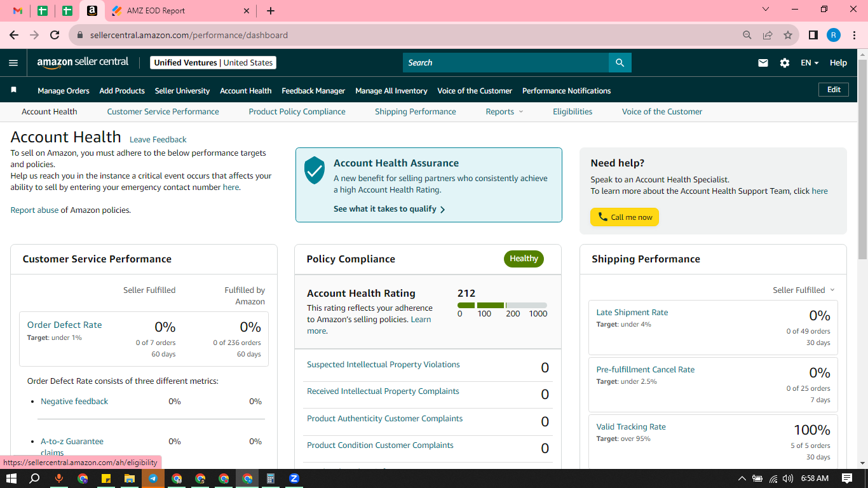Viewport: 868px width, 488px height.
Task: Open A-to-z Guarantee claims metric
Action: click(72, 447)
